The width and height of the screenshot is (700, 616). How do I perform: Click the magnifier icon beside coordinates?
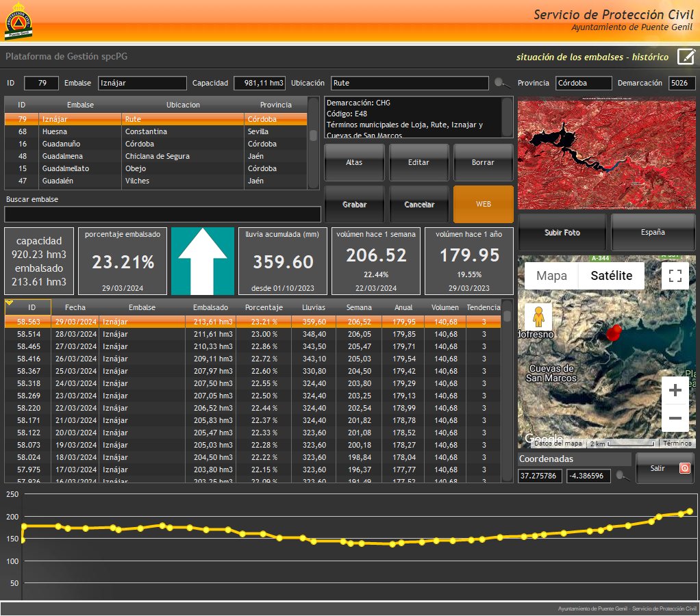tap(623, 476)
